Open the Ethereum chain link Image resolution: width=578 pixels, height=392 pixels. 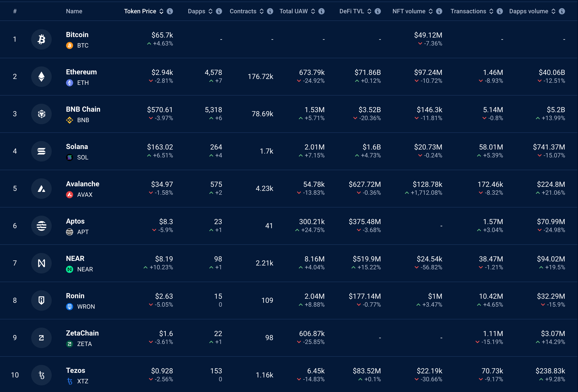(81, 72)
